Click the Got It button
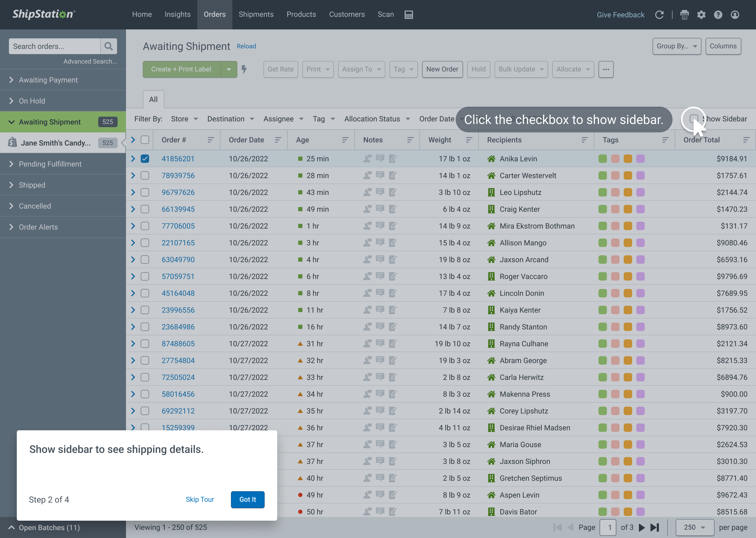 point(248,499)
